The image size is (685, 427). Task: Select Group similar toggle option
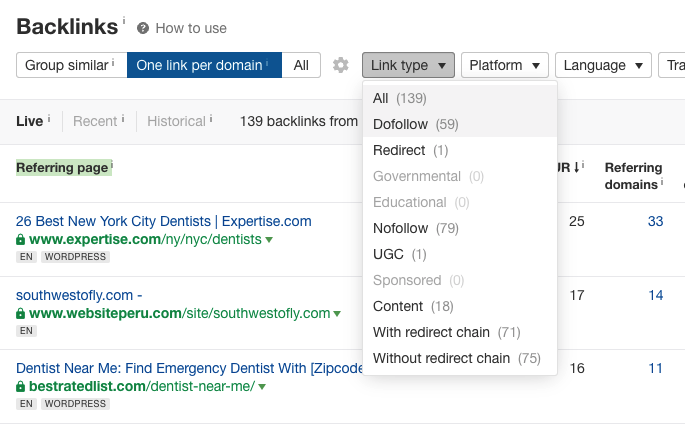click(70, 65)
